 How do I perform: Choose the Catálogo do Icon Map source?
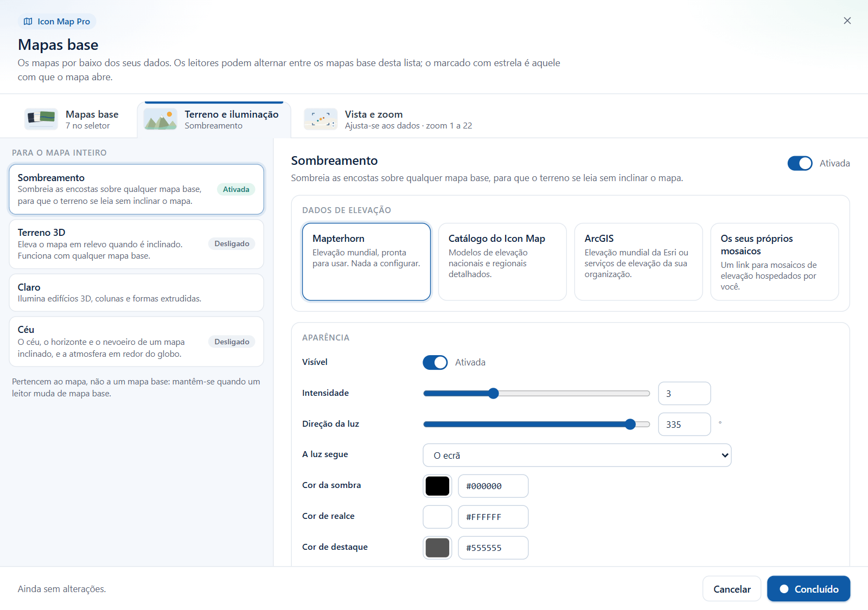click(x=502, y=261)
